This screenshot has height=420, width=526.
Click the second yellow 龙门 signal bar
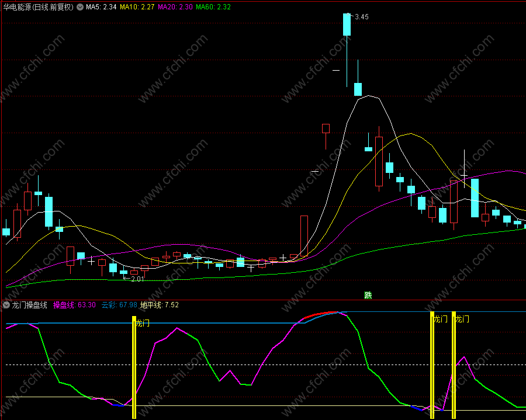coord(432,368)
